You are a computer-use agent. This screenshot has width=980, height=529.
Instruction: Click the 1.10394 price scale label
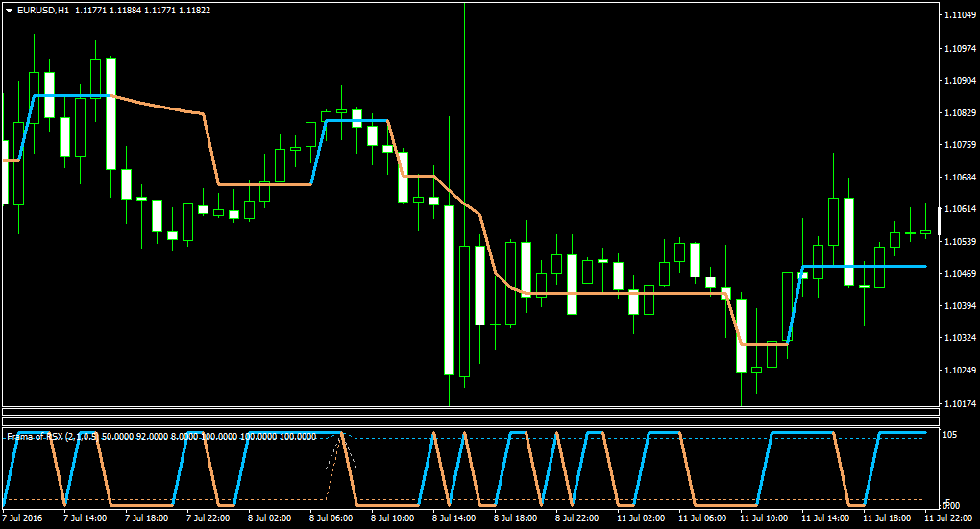coord(961,305)
